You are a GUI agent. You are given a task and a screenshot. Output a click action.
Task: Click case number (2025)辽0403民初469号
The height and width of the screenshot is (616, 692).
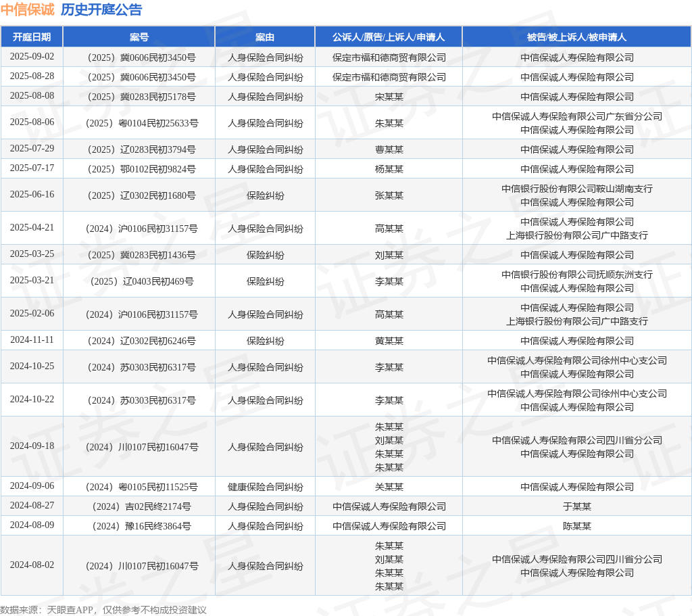pyautogui.click(x=142, y=281)
